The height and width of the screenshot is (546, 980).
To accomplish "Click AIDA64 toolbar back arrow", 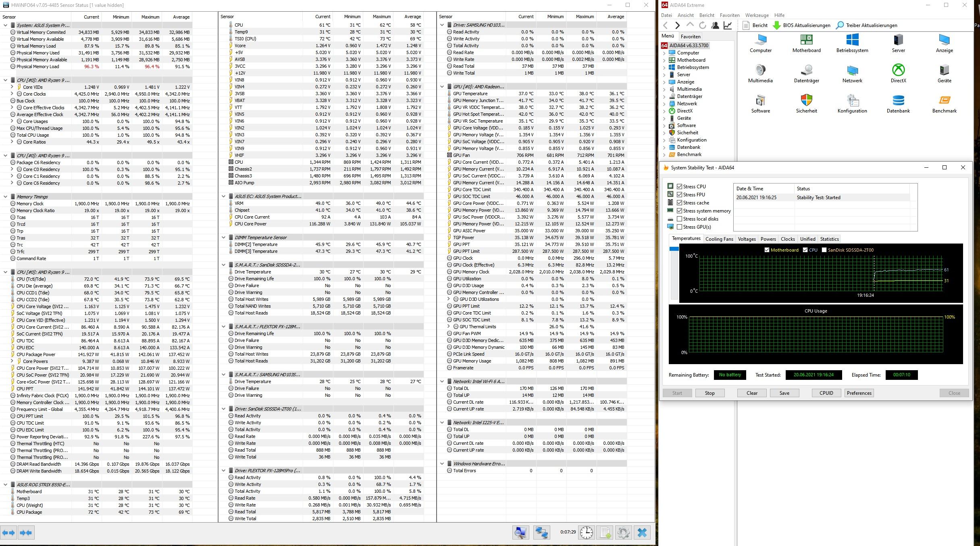I will coord(666,25).
